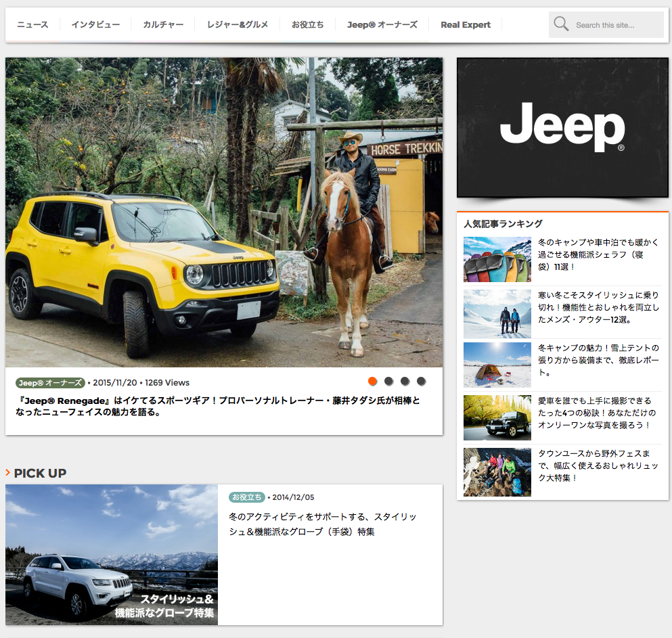
Task: Click the PICK UP section heading
Action: pos(41,473)
